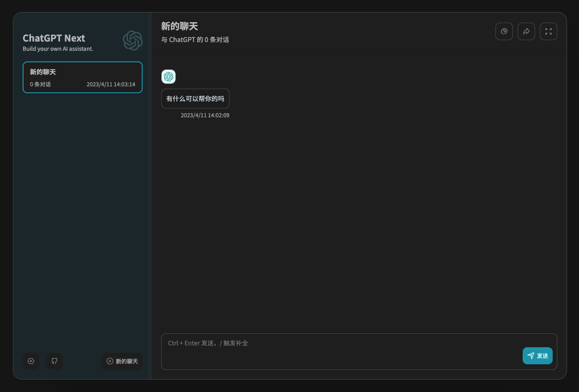Screen dimensions: 579x392
Task: Click the 新的聊天 button text at sidebar bottom
Action: coord(127,361)
